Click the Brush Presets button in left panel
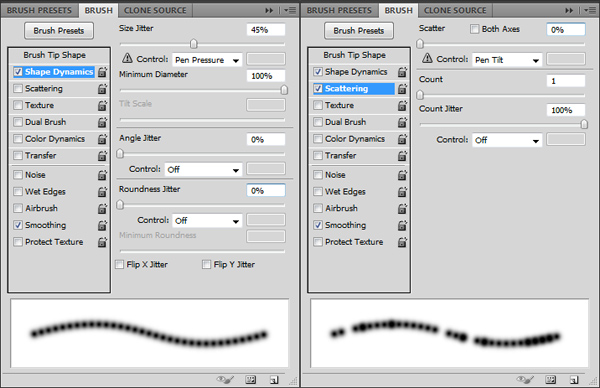The image size is (600, 388). tap(59, 31)
